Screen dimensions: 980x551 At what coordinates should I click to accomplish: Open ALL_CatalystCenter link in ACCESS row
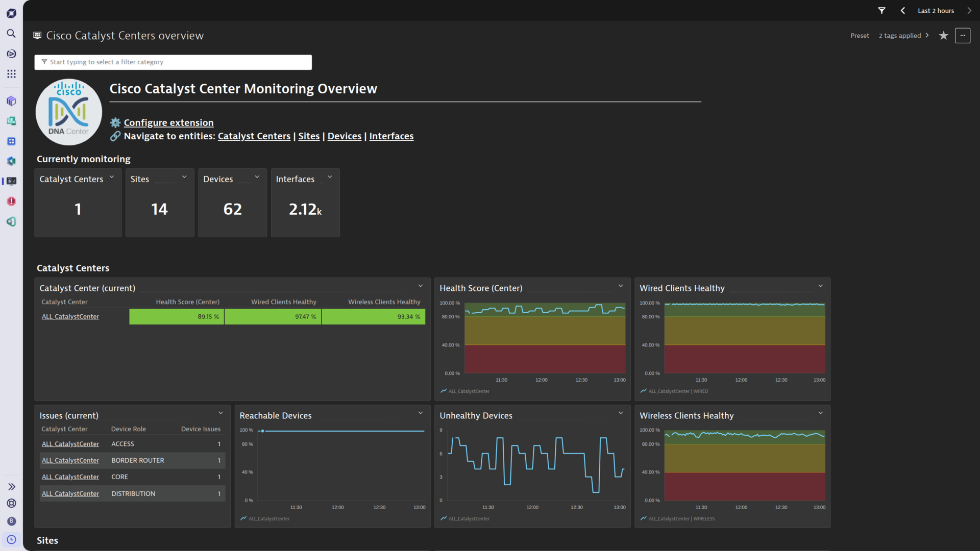tap(70, 444)
